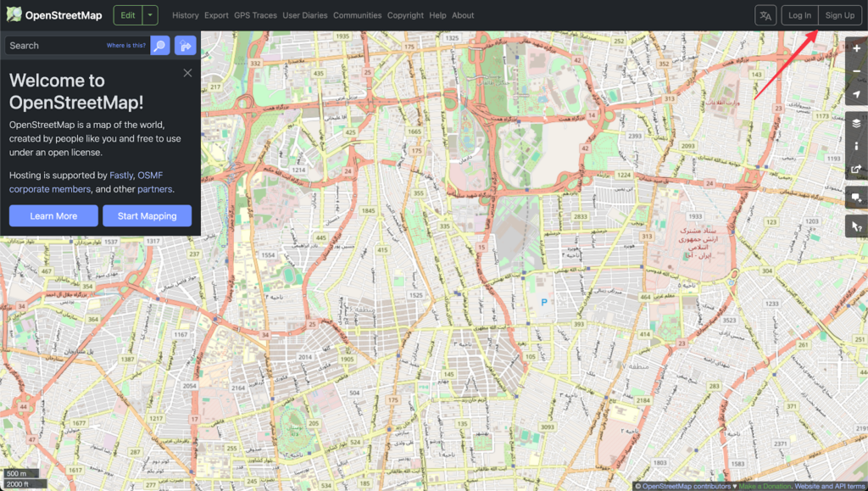Viewport: 868px width, 491px height.
Task: Click the magnifier search button
Action: 160,46
